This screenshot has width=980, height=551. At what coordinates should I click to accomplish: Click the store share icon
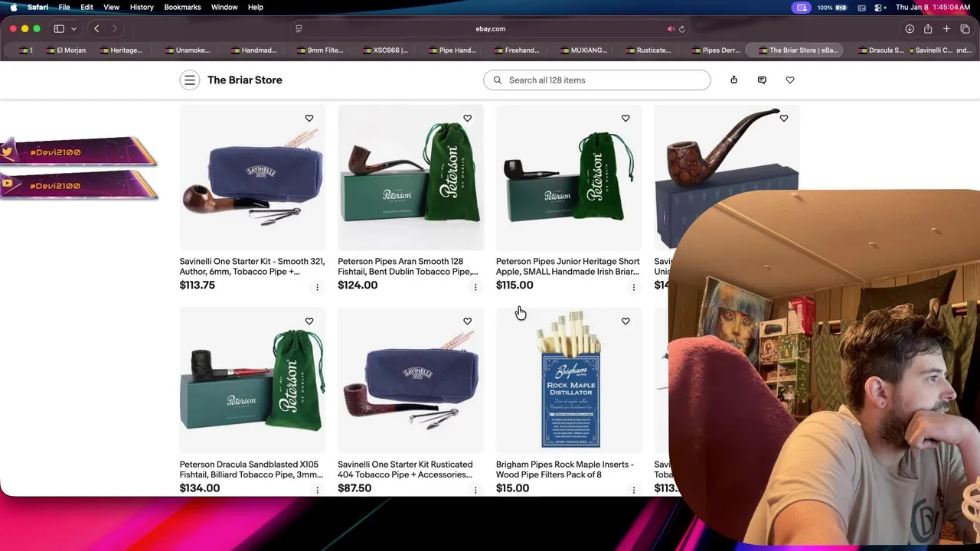coord(733,80)
